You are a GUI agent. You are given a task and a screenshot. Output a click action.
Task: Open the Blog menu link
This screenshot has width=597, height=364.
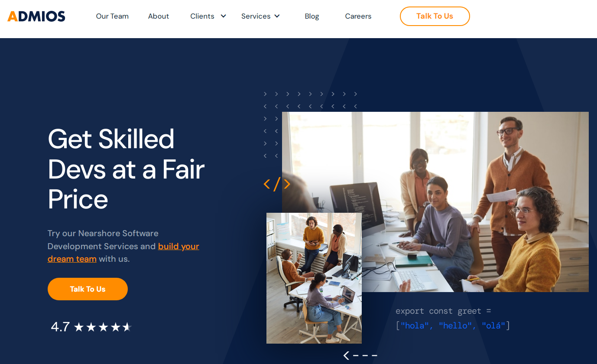coord(312,16)
